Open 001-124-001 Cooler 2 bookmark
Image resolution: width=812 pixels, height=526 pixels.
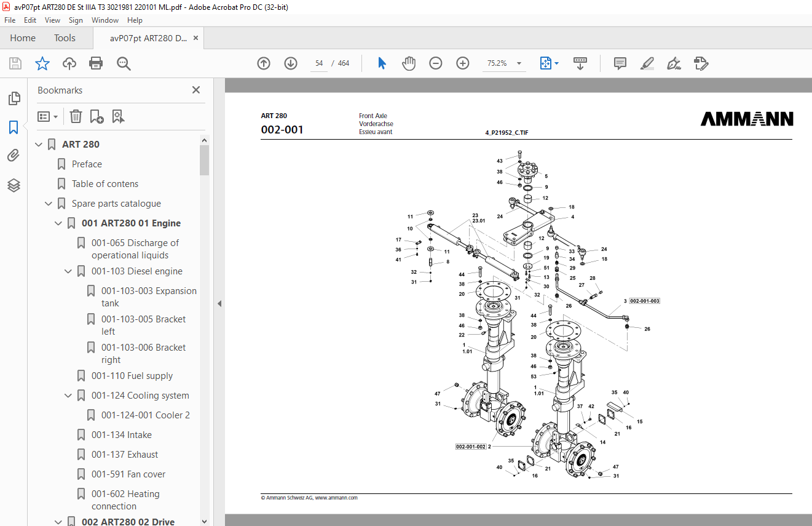[x=146, y=415]
